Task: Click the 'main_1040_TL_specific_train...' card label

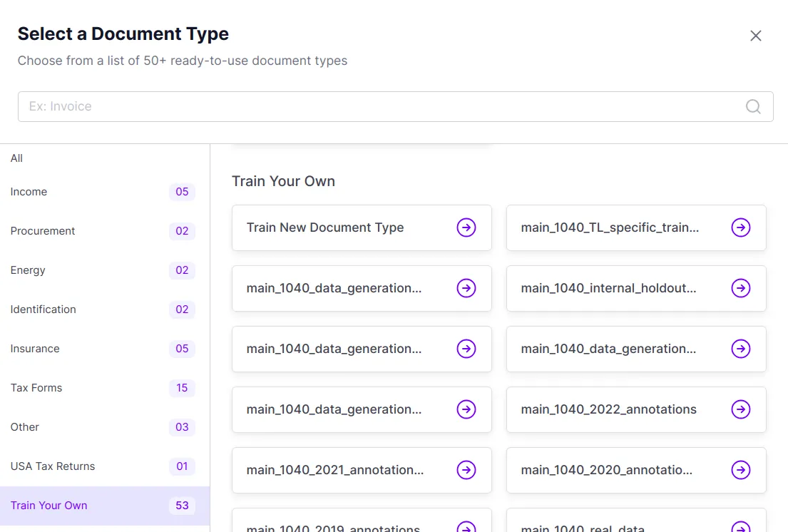Action: click(610, 227)
